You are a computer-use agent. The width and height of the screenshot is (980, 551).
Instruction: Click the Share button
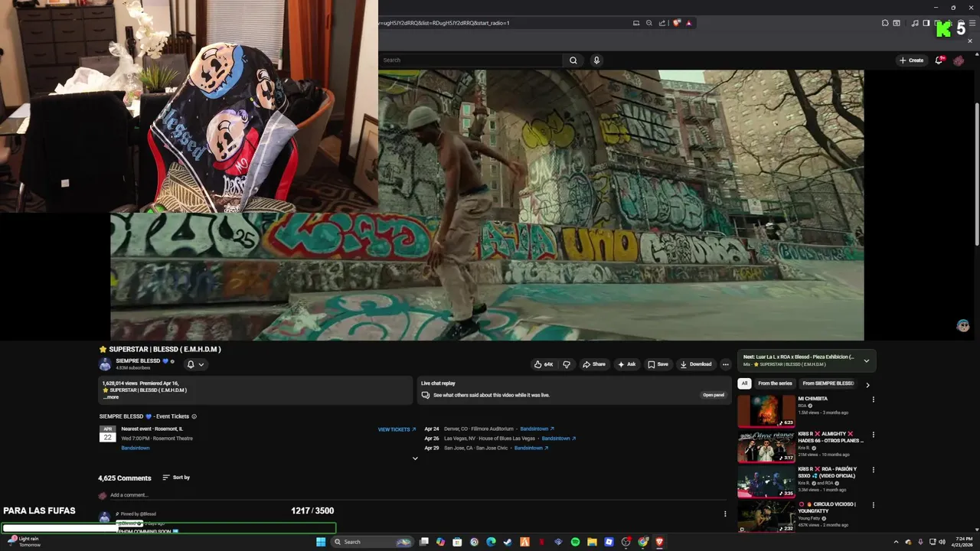tap(593, 364)
